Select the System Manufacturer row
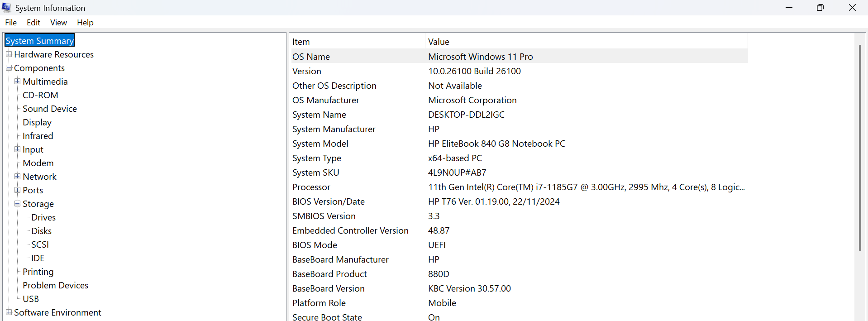 (519, 129)
